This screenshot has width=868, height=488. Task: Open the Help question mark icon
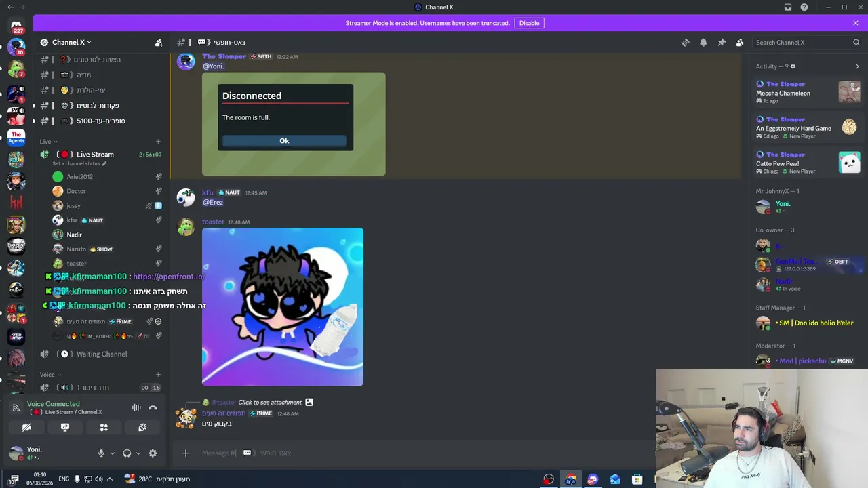pyautogui.click(x=804, y=7)
